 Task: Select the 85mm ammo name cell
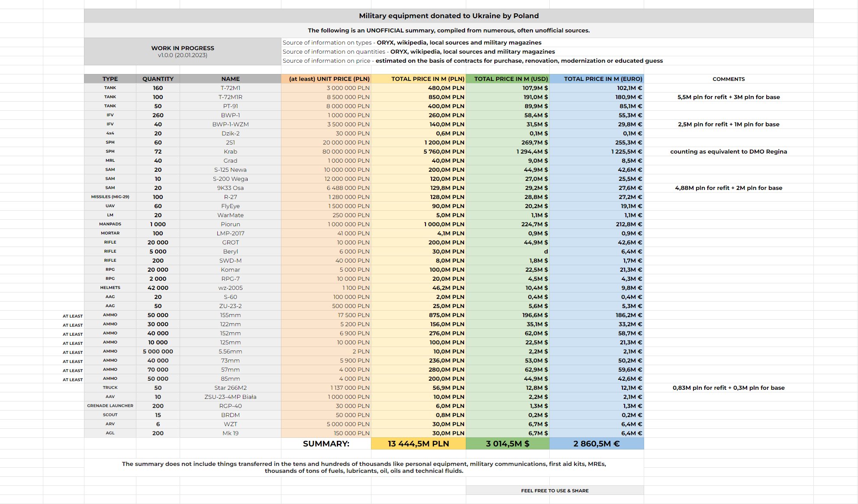(x=230, y=379)
